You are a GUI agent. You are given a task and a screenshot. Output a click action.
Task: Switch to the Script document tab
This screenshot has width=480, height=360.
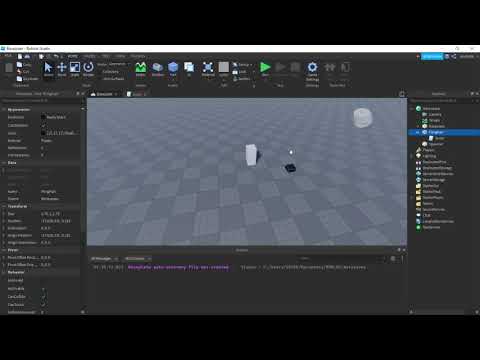pyautogui.click(x=137, y=94)
